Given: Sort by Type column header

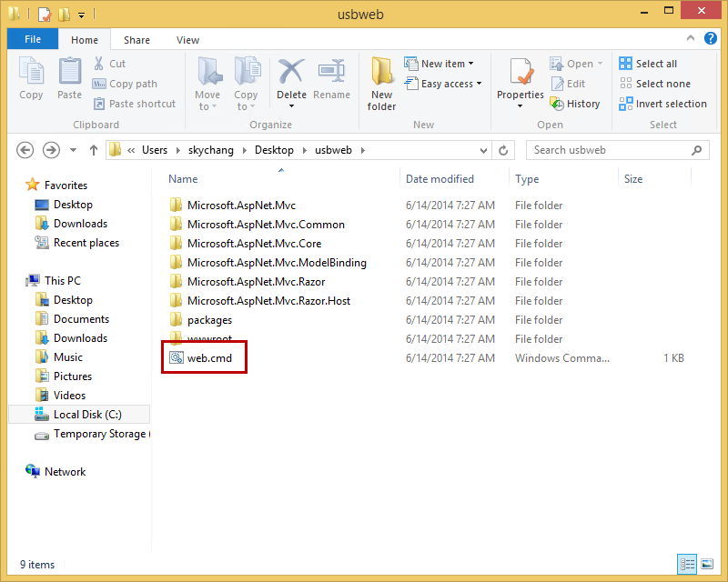Looking at the screenshot, I should tap(527, 179).
